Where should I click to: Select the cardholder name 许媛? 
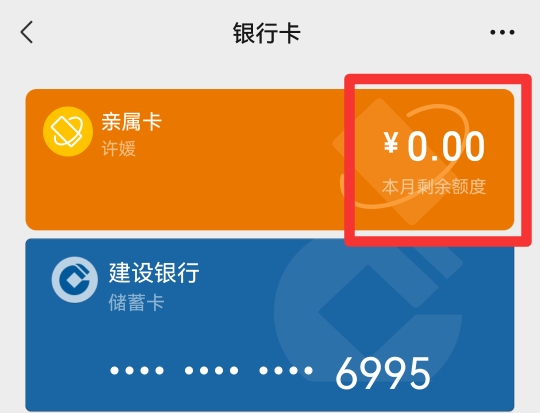coord(118,148)
